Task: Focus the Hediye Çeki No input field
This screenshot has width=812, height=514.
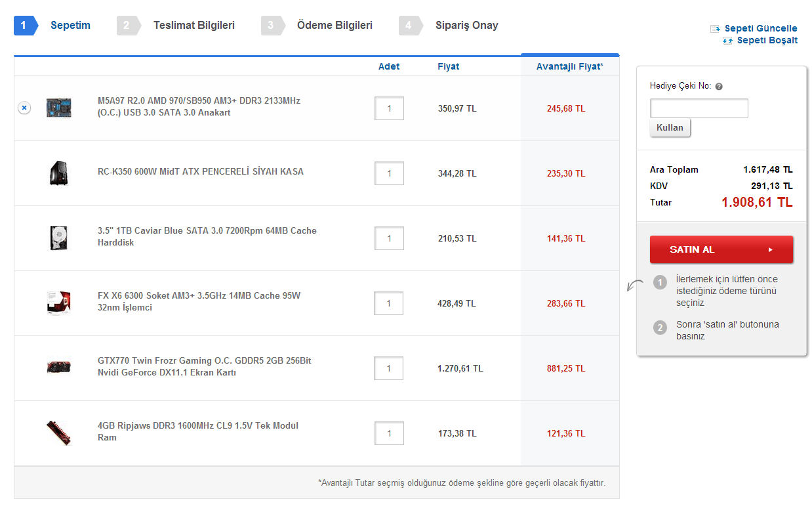Action: tap(699, 108)
